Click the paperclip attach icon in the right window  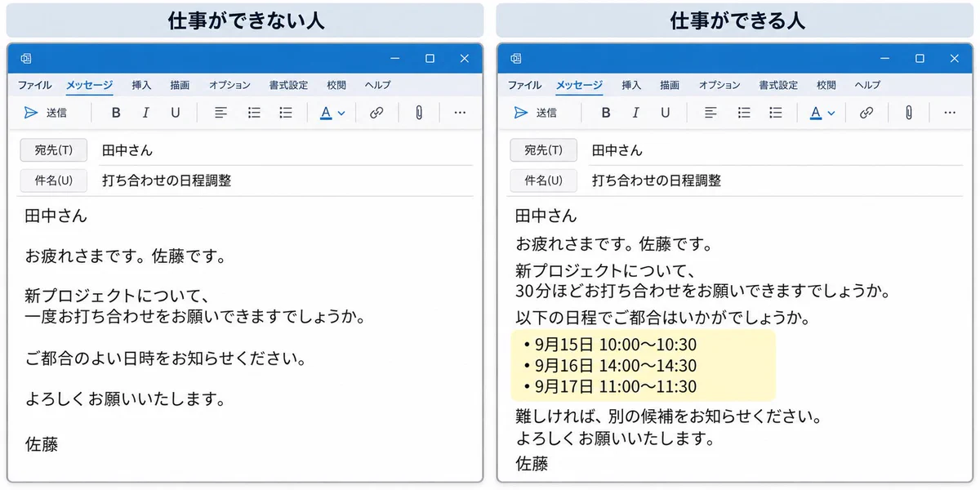tap(909, 113)
